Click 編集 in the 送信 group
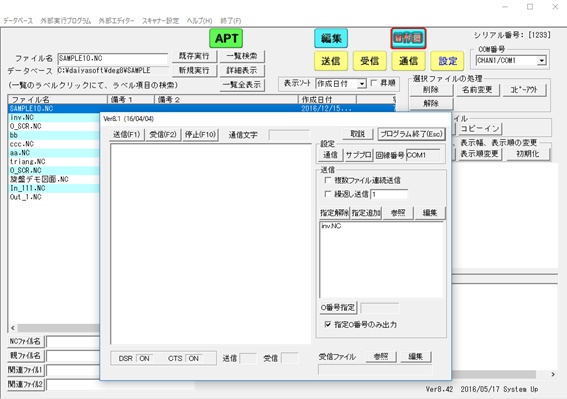 [x=430, y=213]
